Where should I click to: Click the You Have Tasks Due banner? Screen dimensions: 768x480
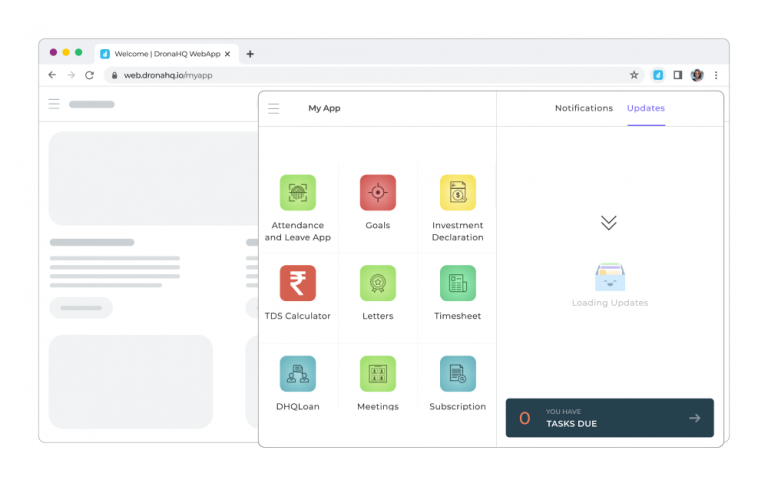(x=610, y=418)
